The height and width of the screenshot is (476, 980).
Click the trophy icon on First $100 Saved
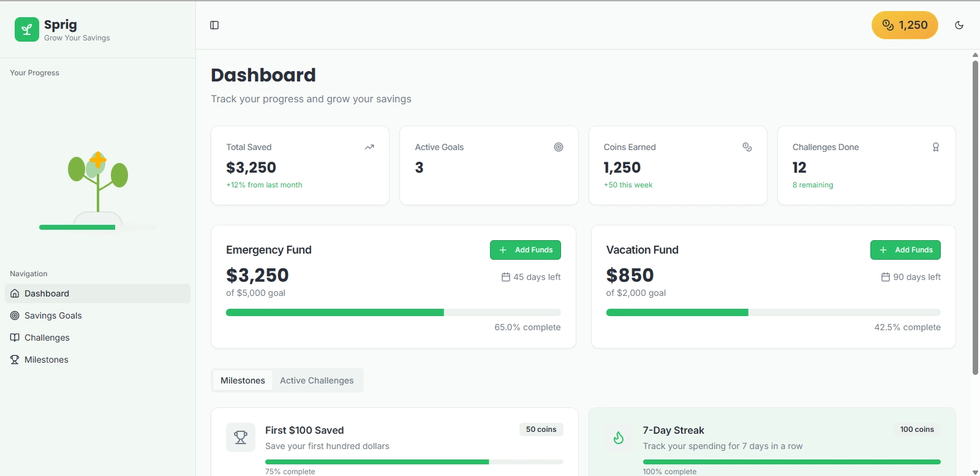(241, 437)
